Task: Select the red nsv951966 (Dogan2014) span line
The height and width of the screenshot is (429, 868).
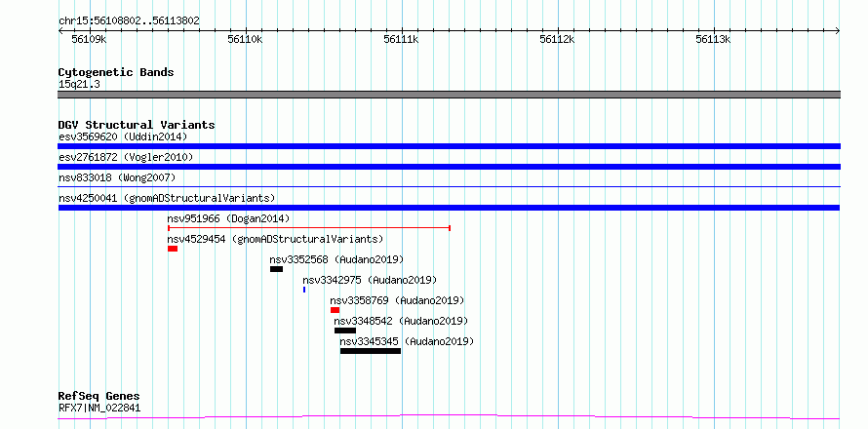Action: (x=309, y=228)
